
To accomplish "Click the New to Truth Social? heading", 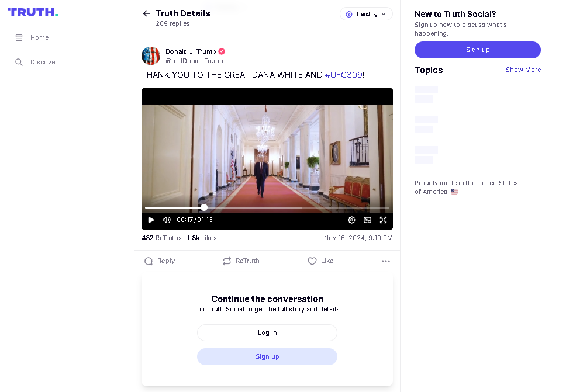I will 455,14.
